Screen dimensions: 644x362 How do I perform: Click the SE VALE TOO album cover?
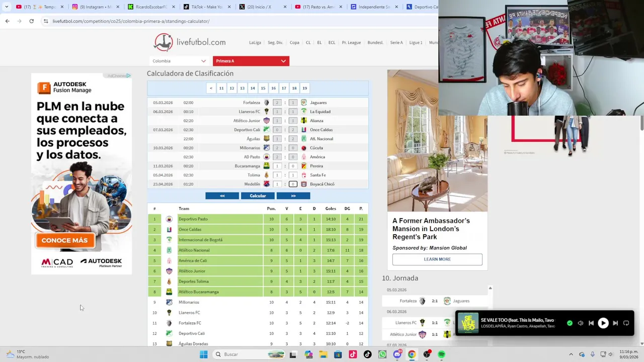click(x=468, y=323)
